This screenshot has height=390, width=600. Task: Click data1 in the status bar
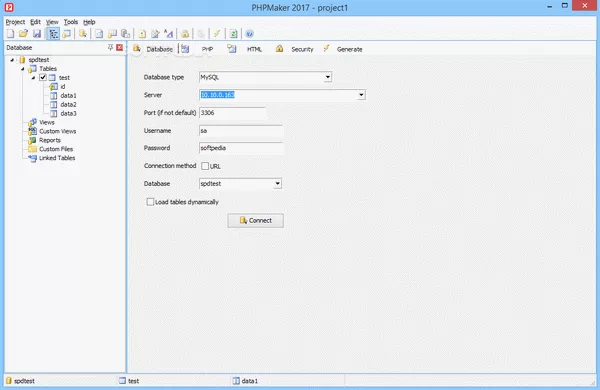[x=249, y=381]
